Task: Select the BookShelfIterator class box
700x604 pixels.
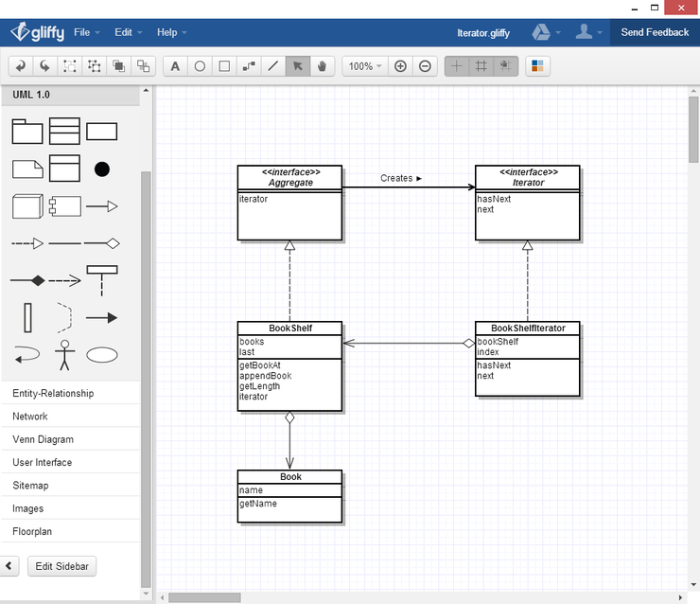Action: pos(528,359)
